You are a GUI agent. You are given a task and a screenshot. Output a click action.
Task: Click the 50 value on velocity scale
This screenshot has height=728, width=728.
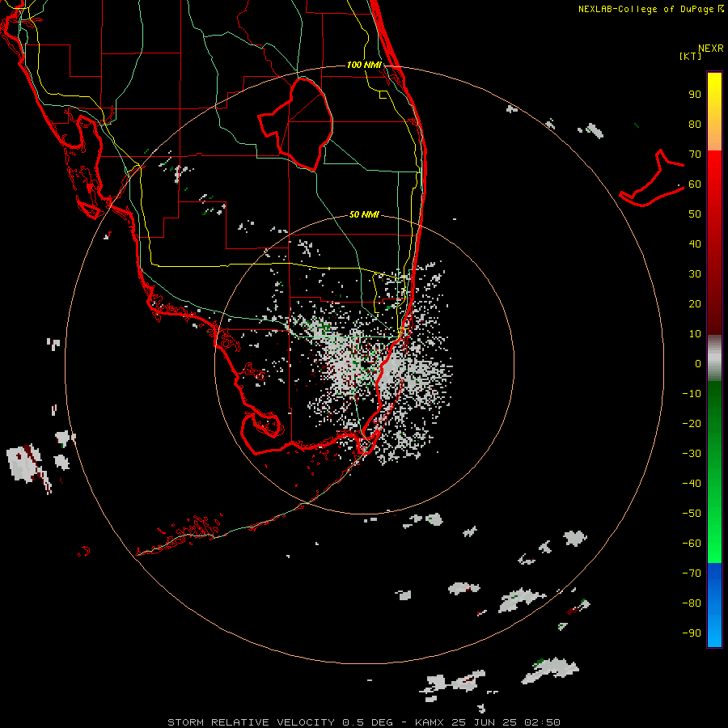click(695, 214)
